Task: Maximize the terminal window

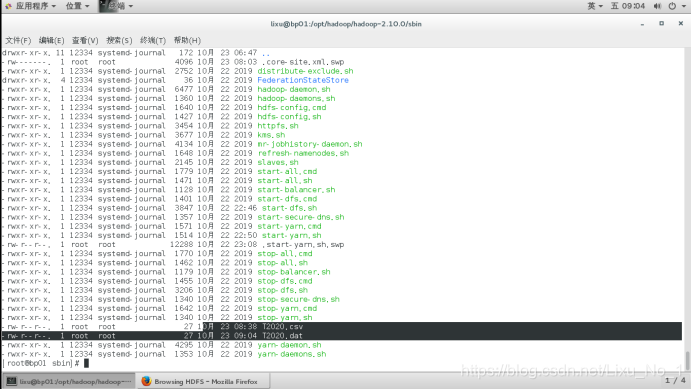Action: pos(661,24)
